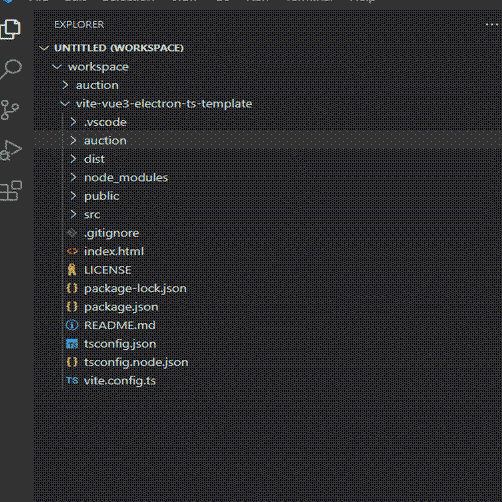The image size is (502, 502).
Task: Click the tsconfig.json file icon
Action: click(72, 343)
